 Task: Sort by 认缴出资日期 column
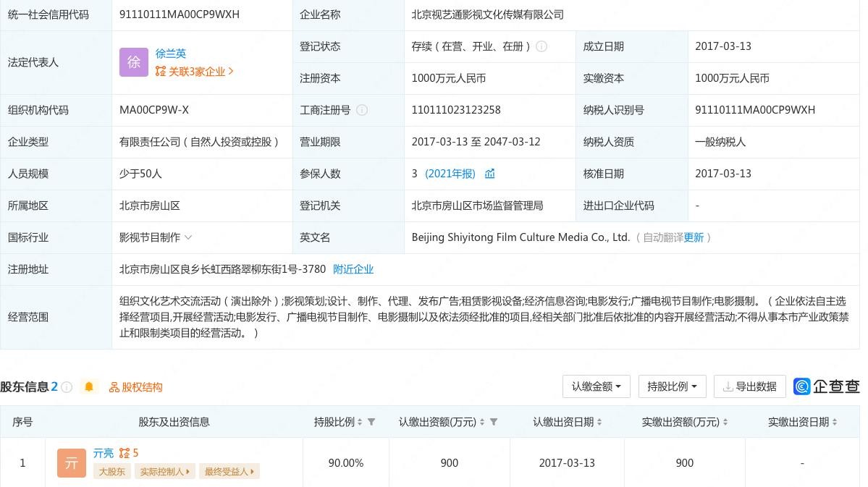coord(599,422)
